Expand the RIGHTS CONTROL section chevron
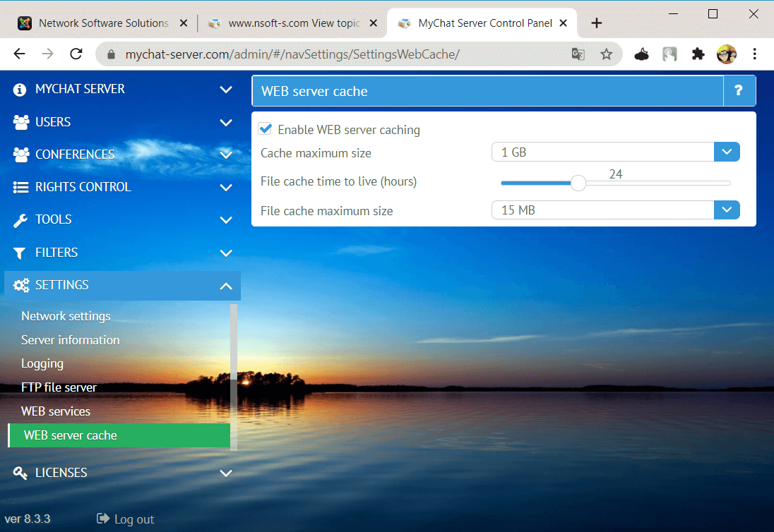 tap(226, 188)
